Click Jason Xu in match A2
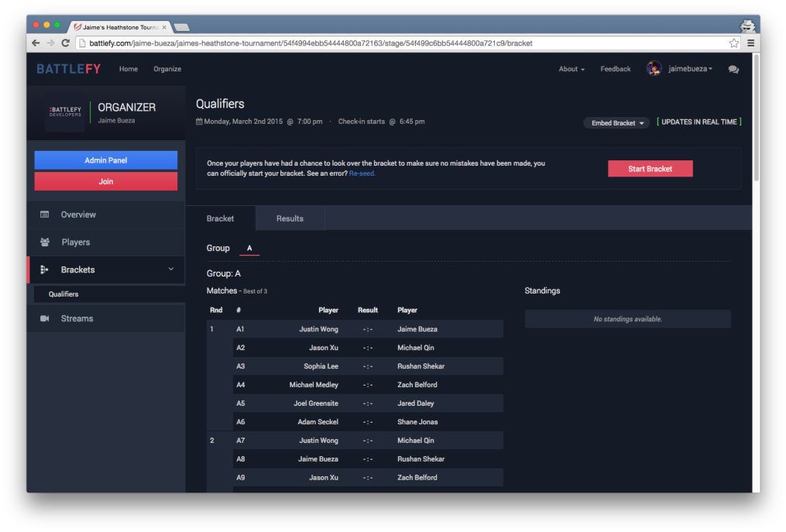This screenshot has width=786, height=532. click(324, 348)
